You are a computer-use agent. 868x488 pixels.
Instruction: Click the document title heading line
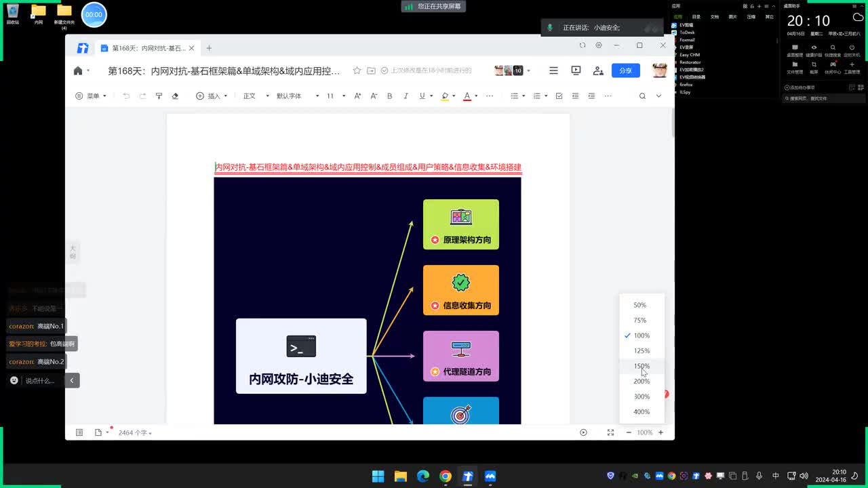point(368,167)
